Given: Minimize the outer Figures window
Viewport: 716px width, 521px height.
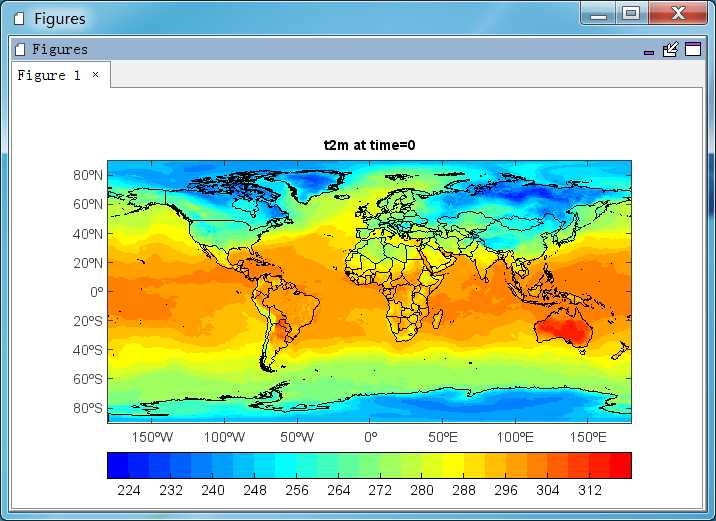Looking at the screenshot, I should (599, 14).
